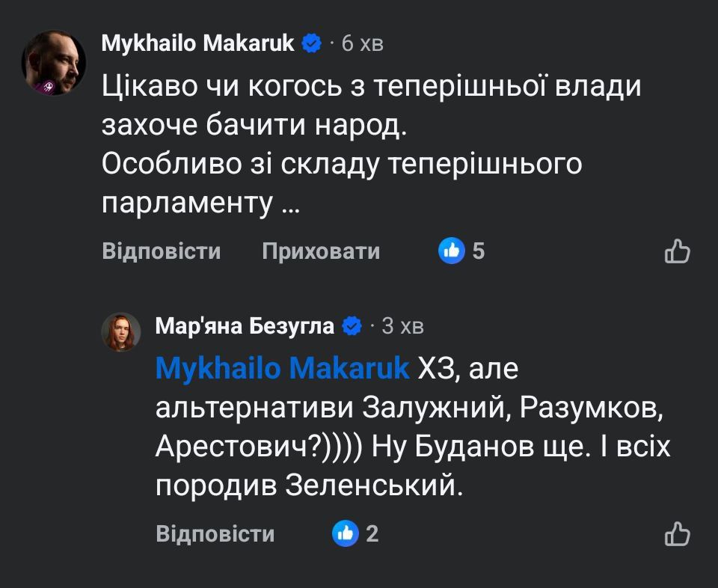Click 'Відповісти' under Мар'яна Безугла's reply

[x=216, y=533]
